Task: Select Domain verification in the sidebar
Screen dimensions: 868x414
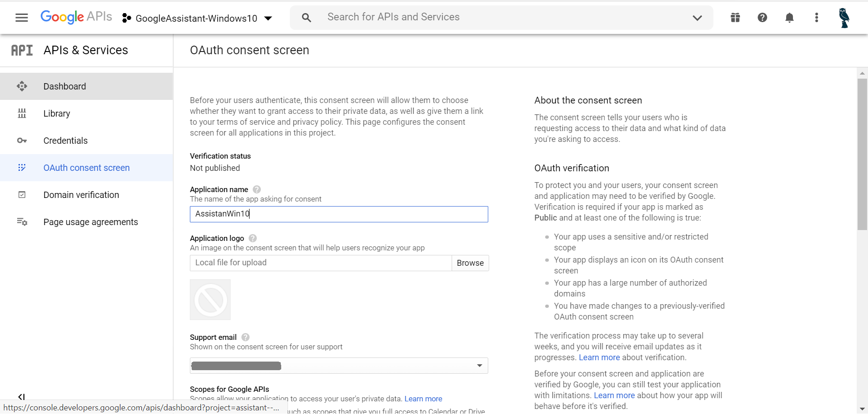Action: pos(81,195)
